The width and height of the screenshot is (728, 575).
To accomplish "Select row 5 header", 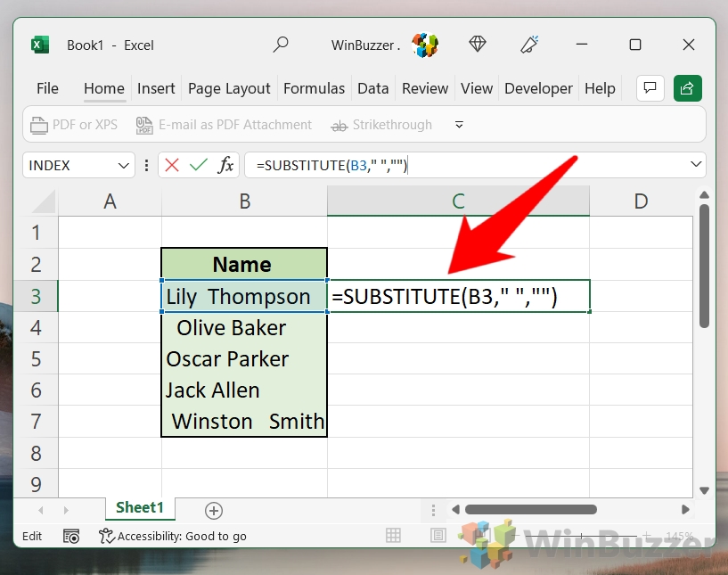I will 36,358.
